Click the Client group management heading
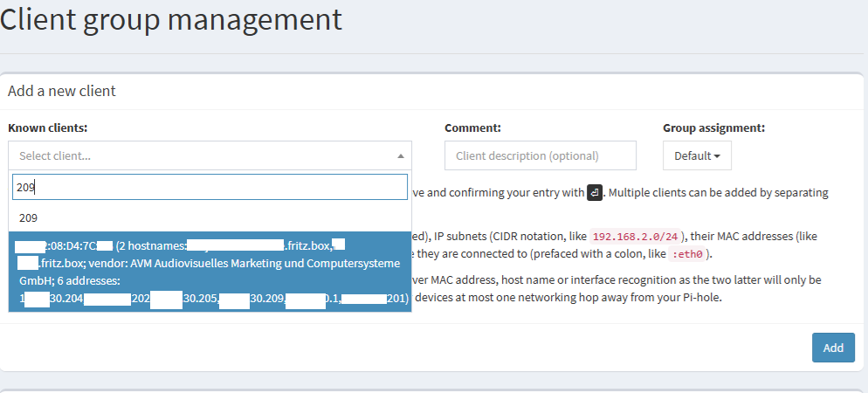 171,20
